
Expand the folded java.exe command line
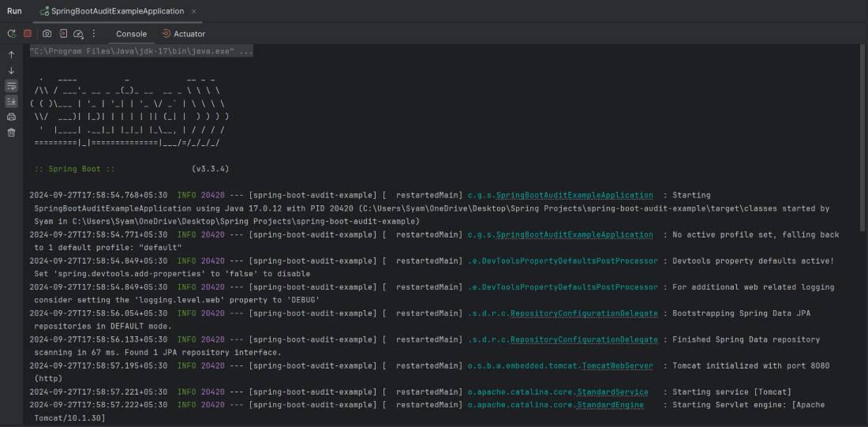(x=141, y=51)
